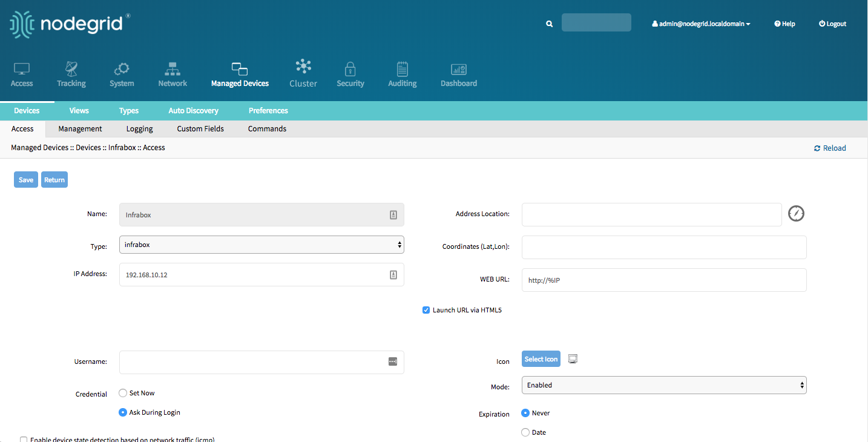868x442 pixels.
Task: Switch to the Views tab
Action: [x=79, y=111]
